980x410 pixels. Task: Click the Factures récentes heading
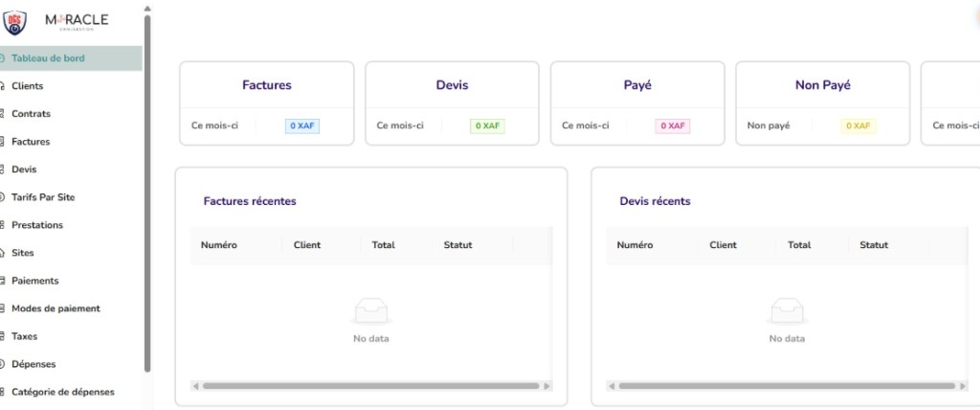[250, 201]
